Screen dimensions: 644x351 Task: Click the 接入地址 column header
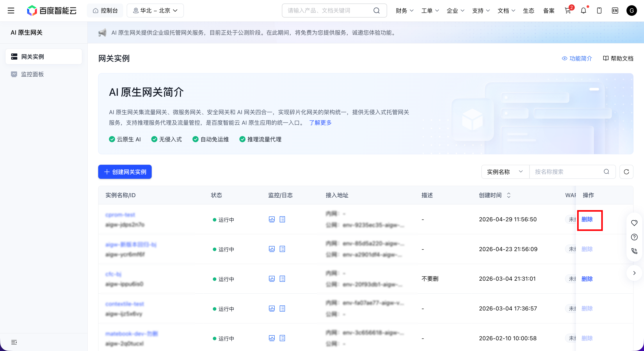tap(337, 195)
